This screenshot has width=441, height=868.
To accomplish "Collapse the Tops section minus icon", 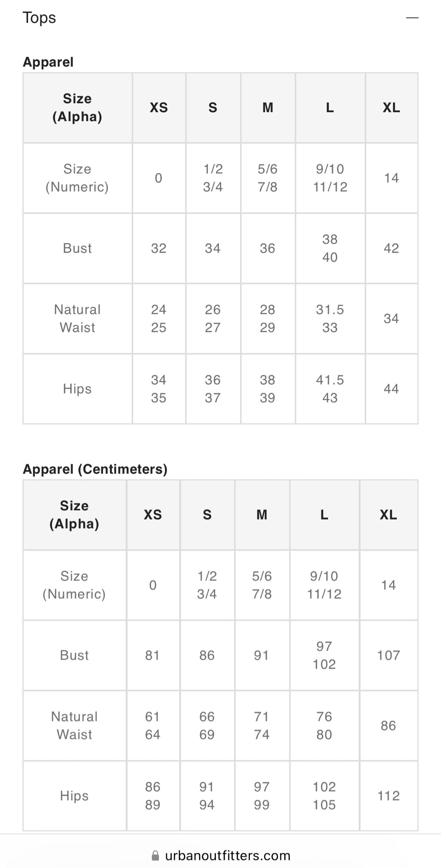I will click(x=412, y=18).
